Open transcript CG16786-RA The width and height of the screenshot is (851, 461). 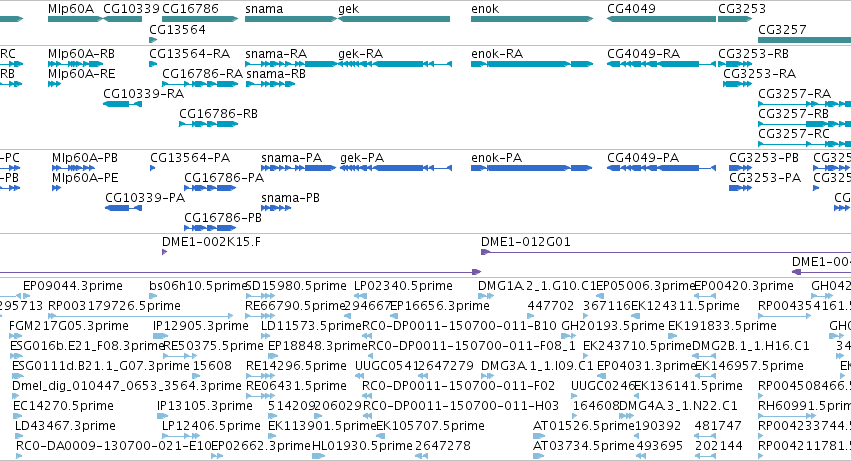[x=202, y=74]
